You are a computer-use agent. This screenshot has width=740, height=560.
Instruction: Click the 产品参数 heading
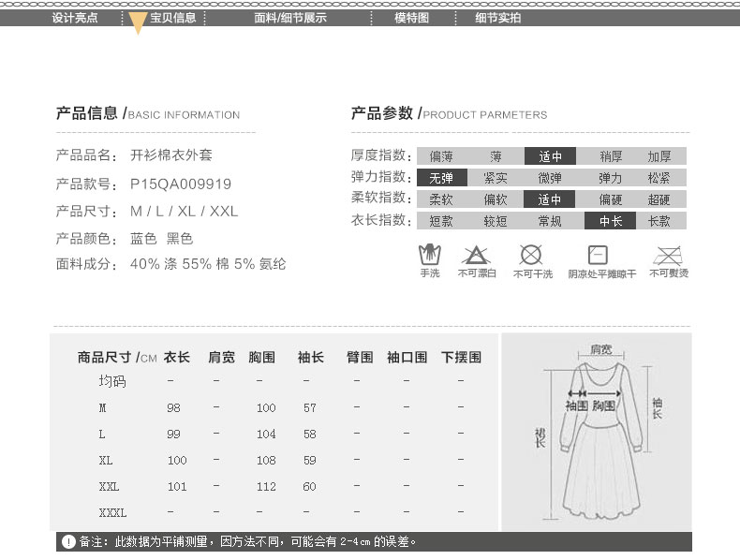tap(382, 113)
